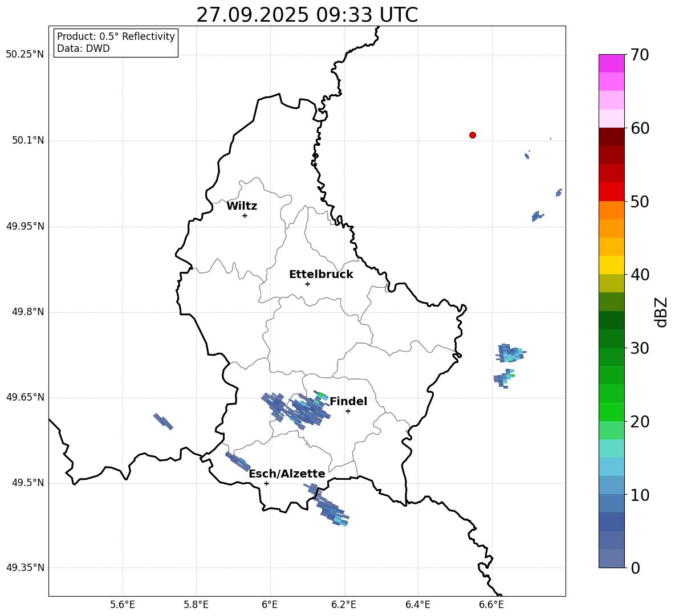Click the Esch/Alzette city label

click(287, 474)
